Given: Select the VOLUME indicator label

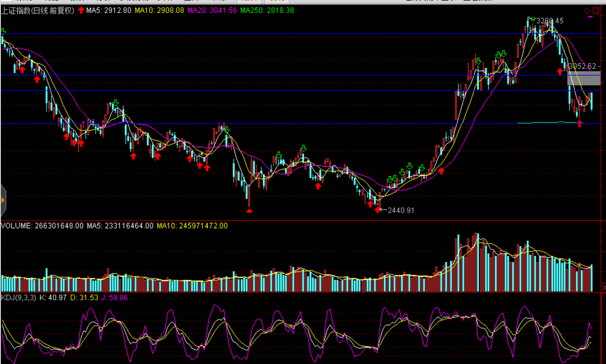Looking at the screenshot, I should click(x=16, y=226).
